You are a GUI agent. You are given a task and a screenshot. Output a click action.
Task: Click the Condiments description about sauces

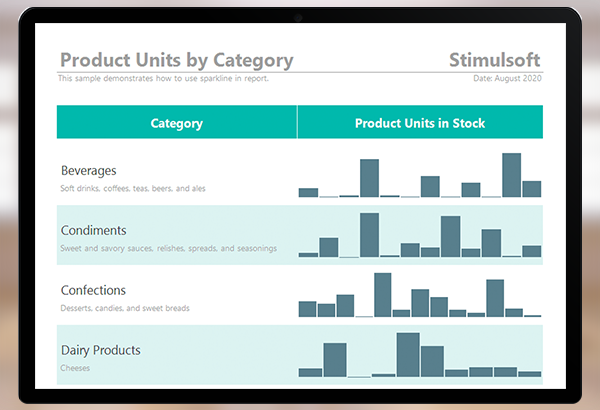click(168, 248)
